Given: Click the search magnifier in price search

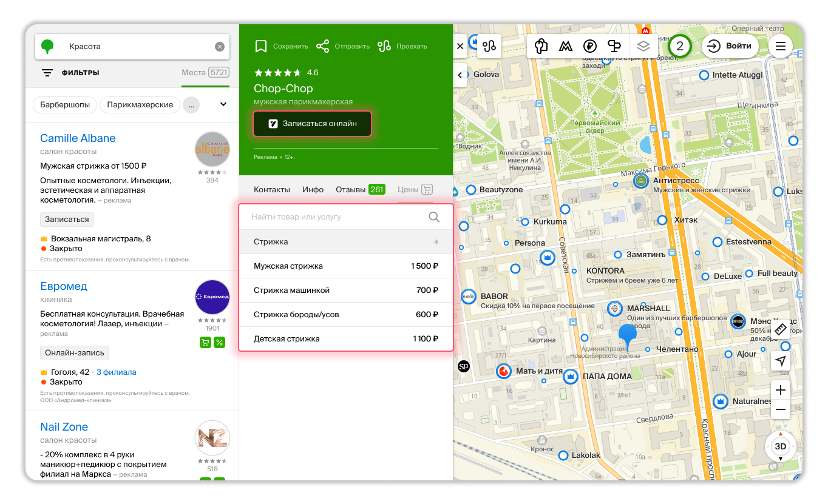Looking at the screenshot, I should 434,217.
